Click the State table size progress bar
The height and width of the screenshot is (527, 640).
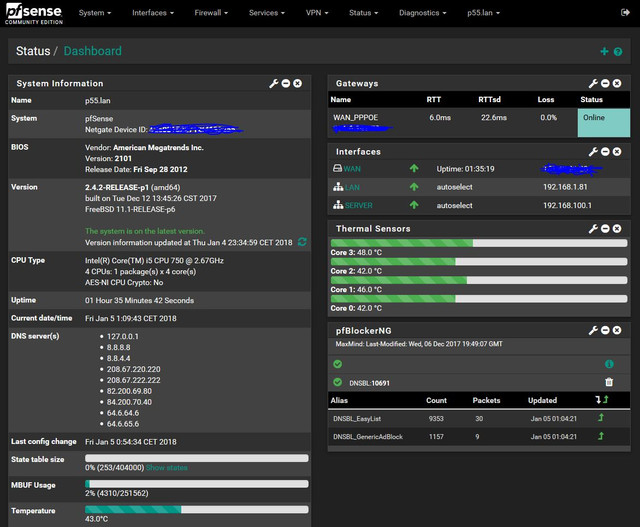click(197, 458)
